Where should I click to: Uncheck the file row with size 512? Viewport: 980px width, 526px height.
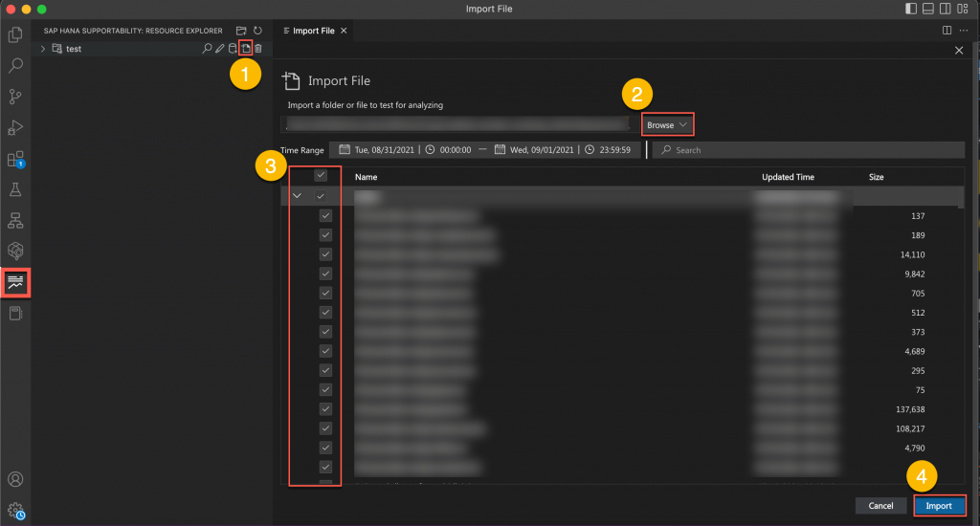pos(325,313)
